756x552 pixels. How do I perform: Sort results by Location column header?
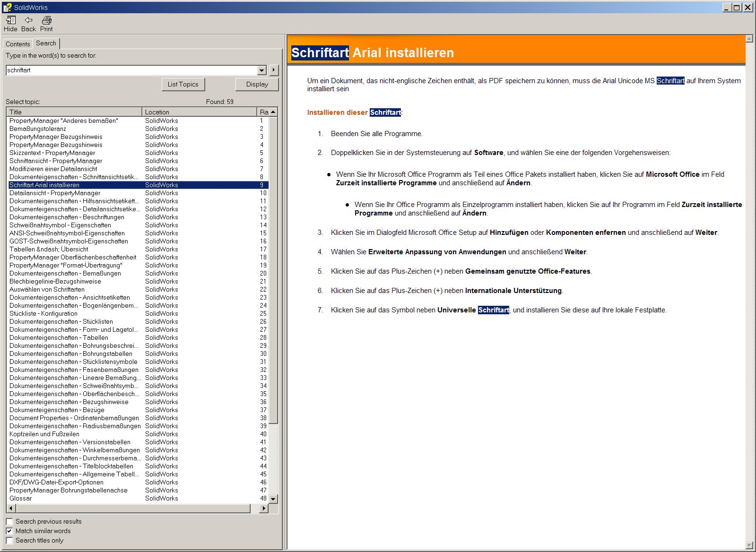coord(200,112)
